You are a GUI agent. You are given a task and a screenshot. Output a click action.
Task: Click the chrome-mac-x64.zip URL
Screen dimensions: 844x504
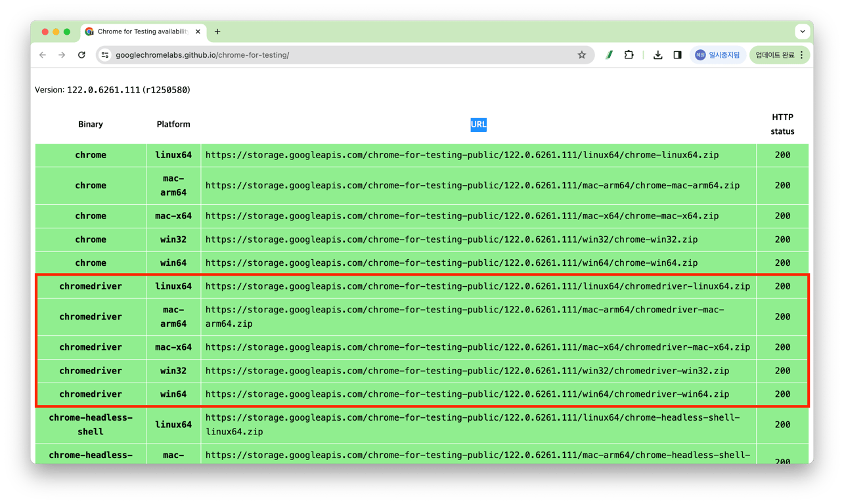pos(462,216)
